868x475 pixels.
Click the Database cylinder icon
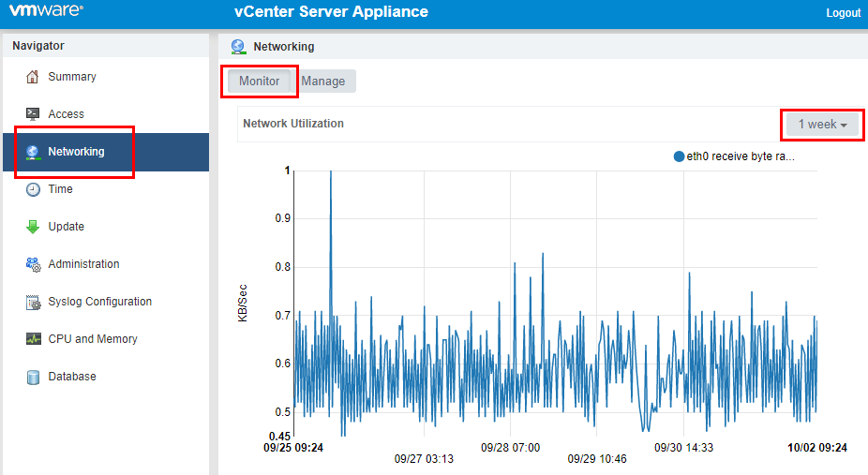point(33,378)
